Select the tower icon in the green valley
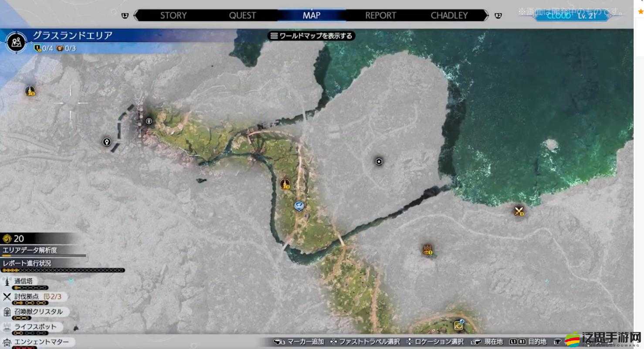The height and width of the screenshot is (349, 644). (x=285, y=184)
